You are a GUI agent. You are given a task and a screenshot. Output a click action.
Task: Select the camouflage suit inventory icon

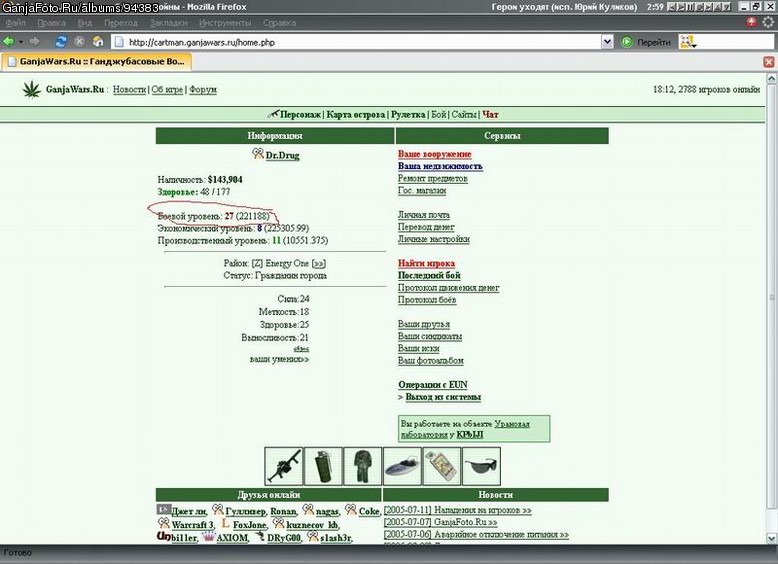363,466
